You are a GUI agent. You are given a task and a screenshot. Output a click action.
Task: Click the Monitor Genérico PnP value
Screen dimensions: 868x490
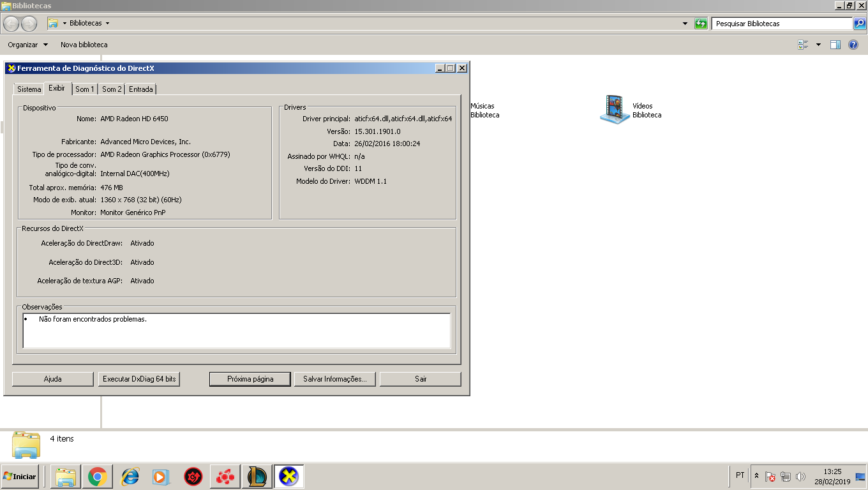(x=133, y=212)
